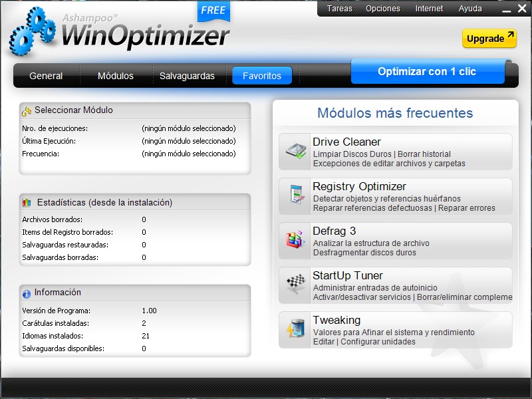Viewport: 532px width, 399px height.
Task: Click the Seleccionar Módulo header icon
Action: click(x=27, y=111)
